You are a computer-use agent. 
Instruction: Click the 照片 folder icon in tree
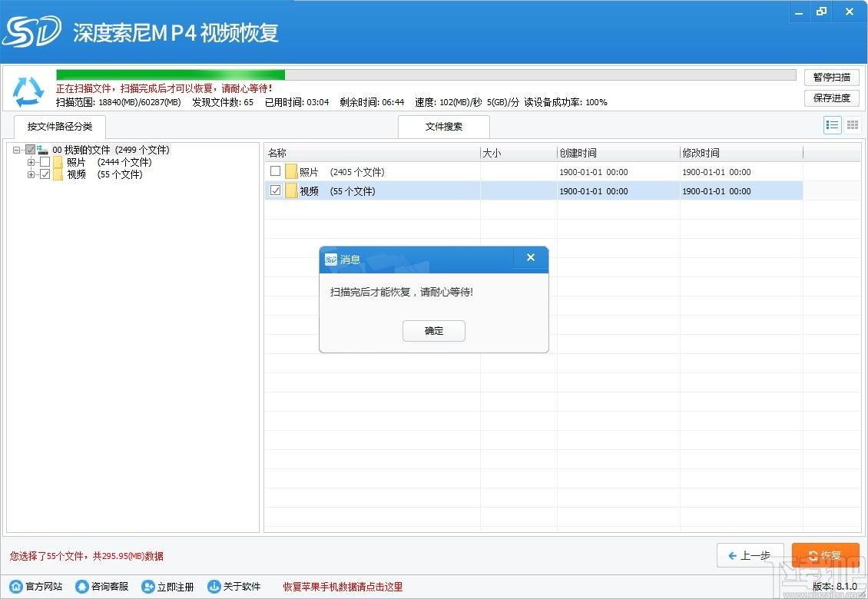coord(58,162)
